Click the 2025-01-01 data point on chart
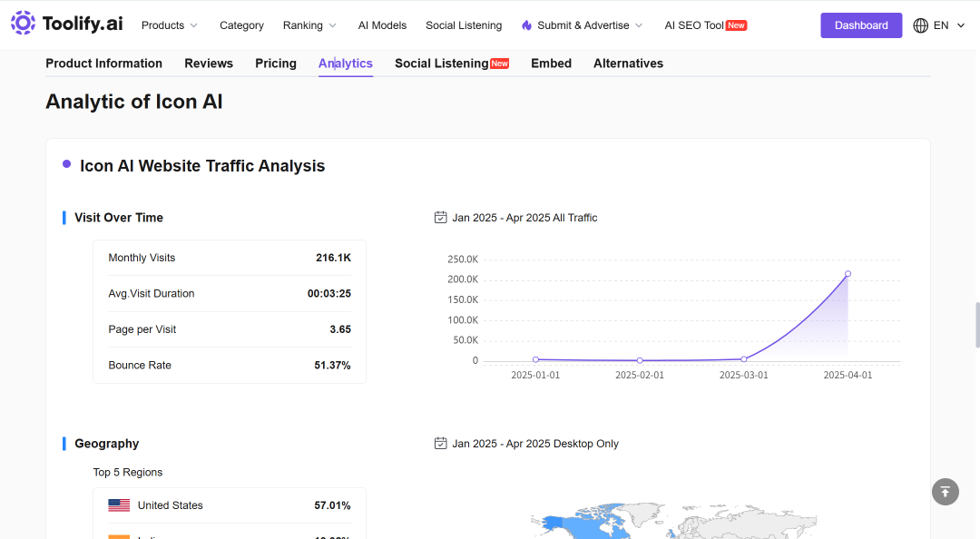 coord(535,359)
